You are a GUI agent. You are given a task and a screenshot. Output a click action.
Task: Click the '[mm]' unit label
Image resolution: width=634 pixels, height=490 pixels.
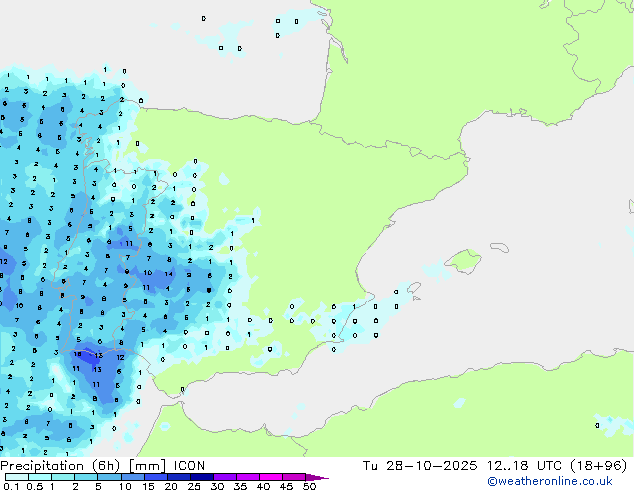pos(147,466)
